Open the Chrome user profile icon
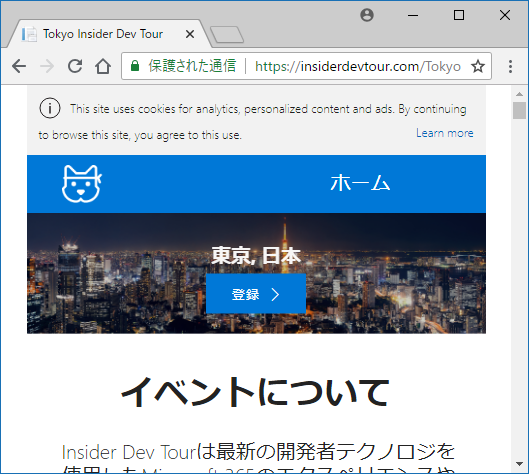 [x=367, y=15]
